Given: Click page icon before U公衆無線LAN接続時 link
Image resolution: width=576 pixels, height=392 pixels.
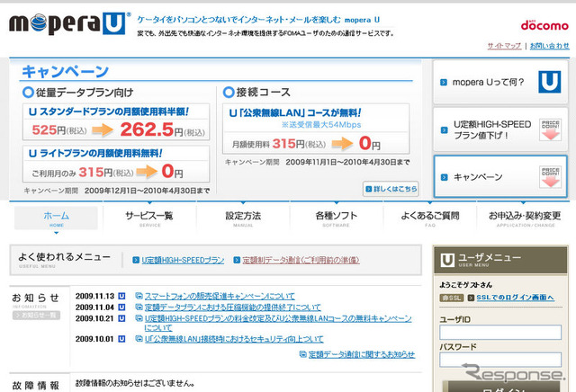Looking at the screenshot, I should click(139, 339).
